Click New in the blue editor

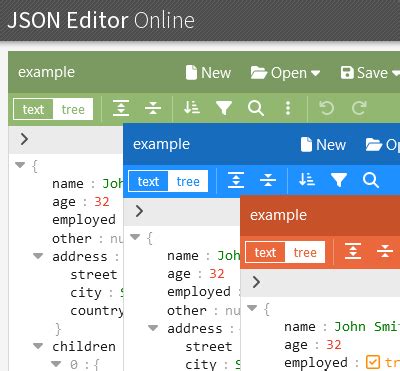pos(323,145)
